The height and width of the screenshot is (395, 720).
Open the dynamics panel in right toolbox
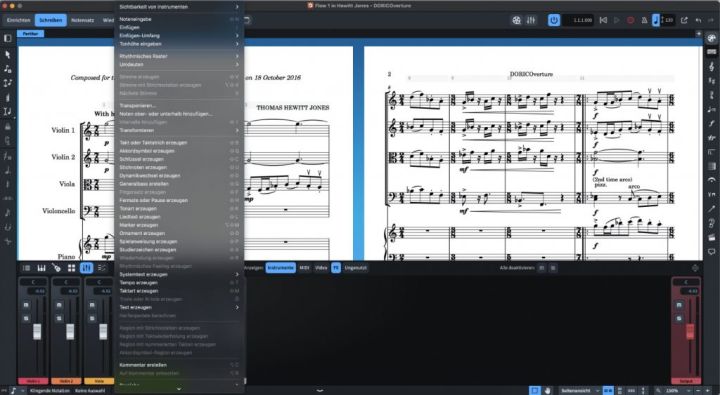point(711,123)
